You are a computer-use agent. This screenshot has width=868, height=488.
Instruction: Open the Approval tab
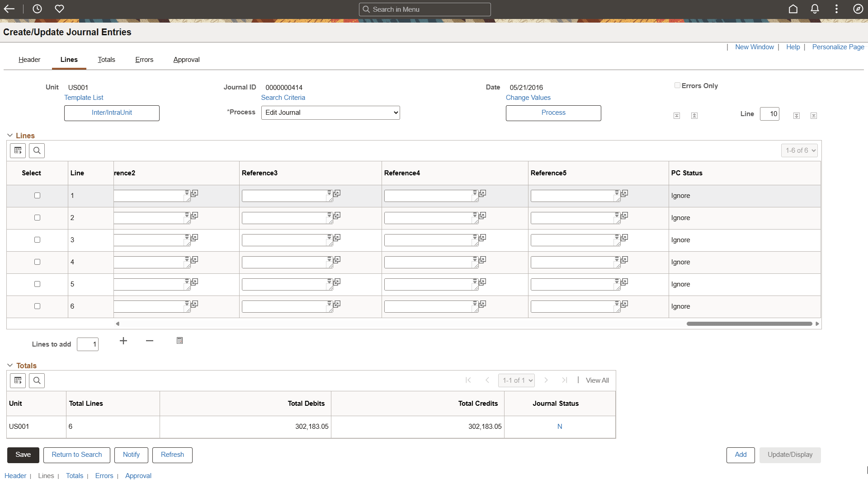coord(186,60)
